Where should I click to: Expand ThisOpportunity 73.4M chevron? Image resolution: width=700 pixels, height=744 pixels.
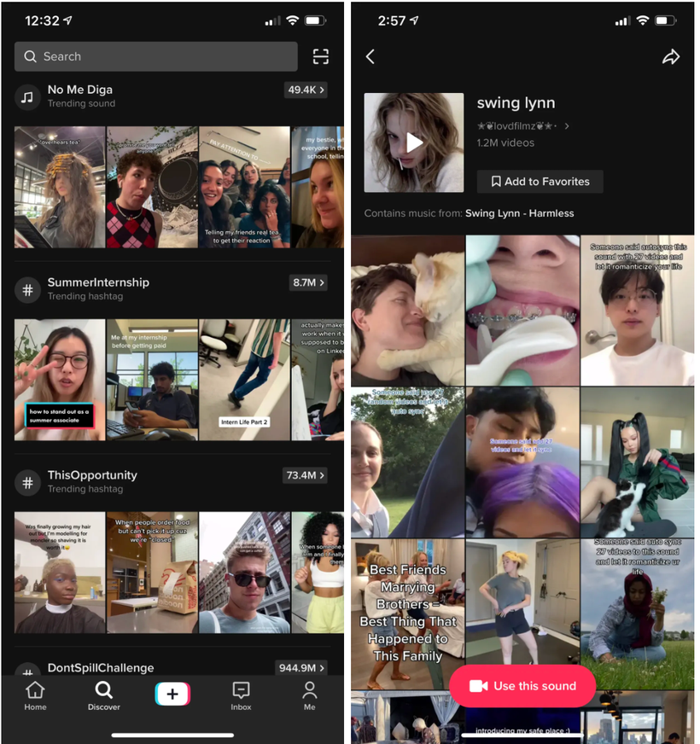click(306, 475)
